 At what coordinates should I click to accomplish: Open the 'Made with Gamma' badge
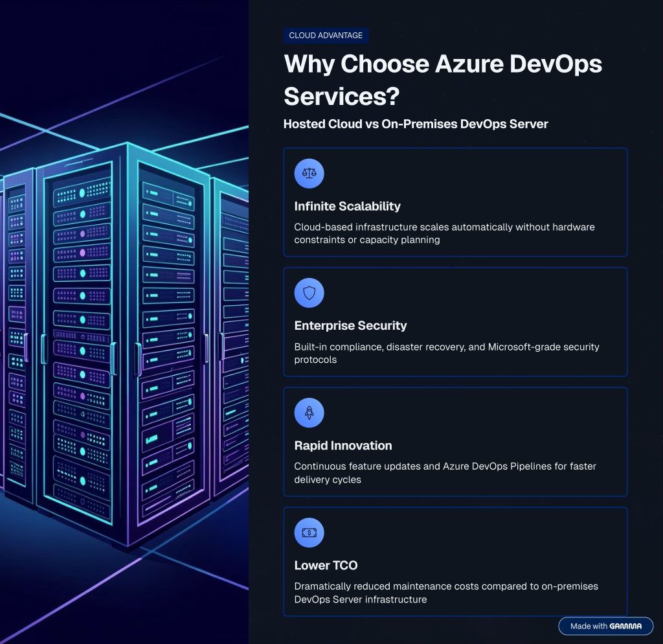coord(605,627)
